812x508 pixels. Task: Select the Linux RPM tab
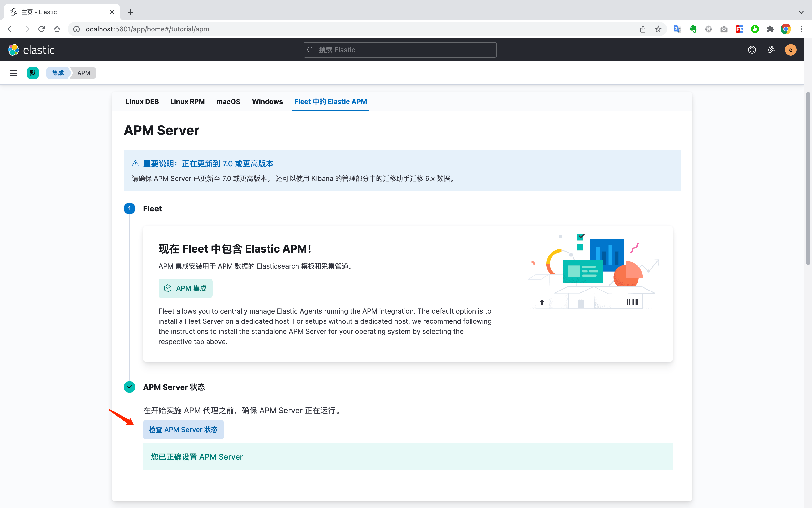(x=187, y=101)
